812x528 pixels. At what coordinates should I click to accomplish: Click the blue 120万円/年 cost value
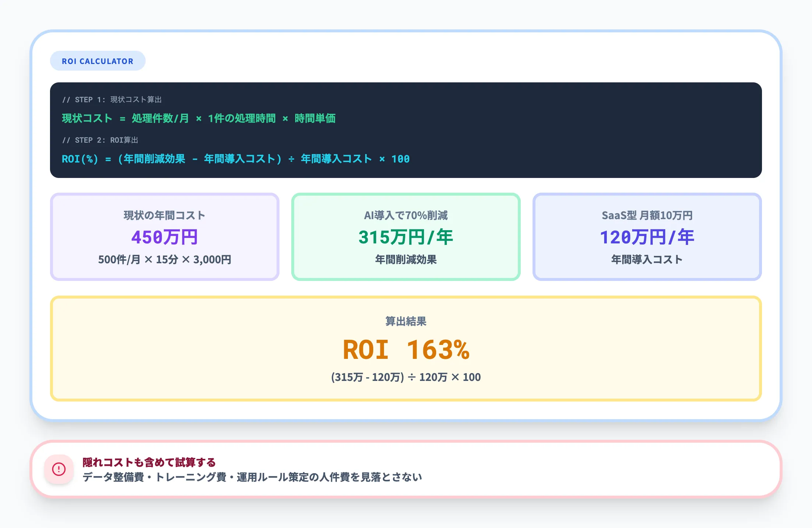(647, 238)
